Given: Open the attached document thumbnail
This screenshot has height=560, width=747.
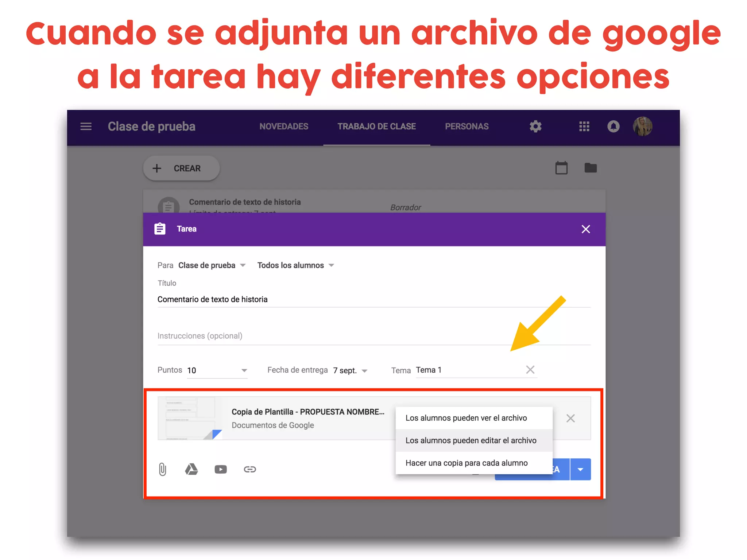Looking at the screenshot, I should pyautogui.click(x=190, y=418).
